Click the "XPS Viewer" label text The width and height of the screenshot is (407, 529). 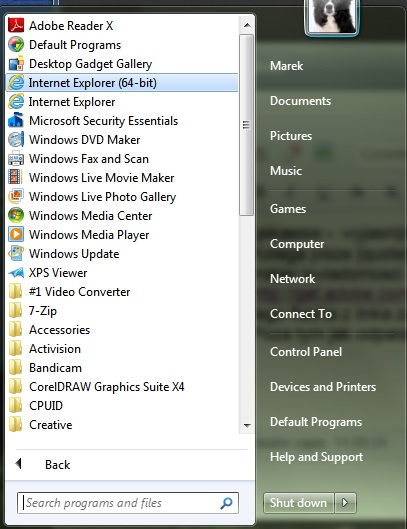pyautogui.click(x=58, y=273)
